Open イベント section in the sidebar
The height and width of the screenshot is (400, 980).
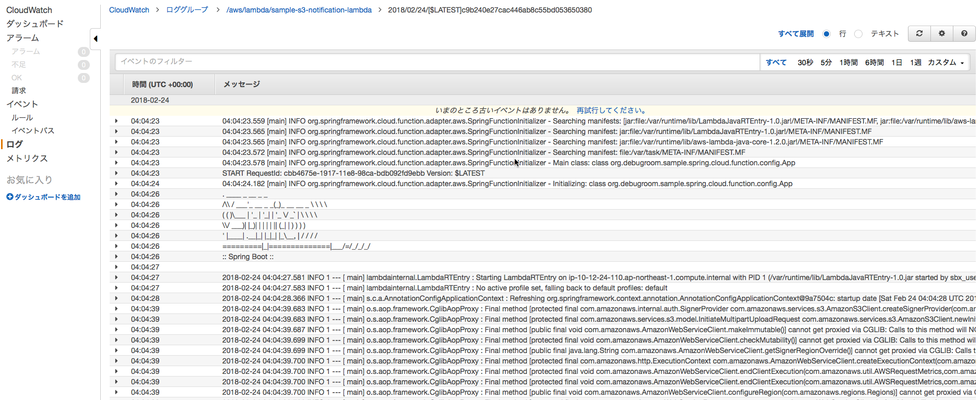point(22,104)
